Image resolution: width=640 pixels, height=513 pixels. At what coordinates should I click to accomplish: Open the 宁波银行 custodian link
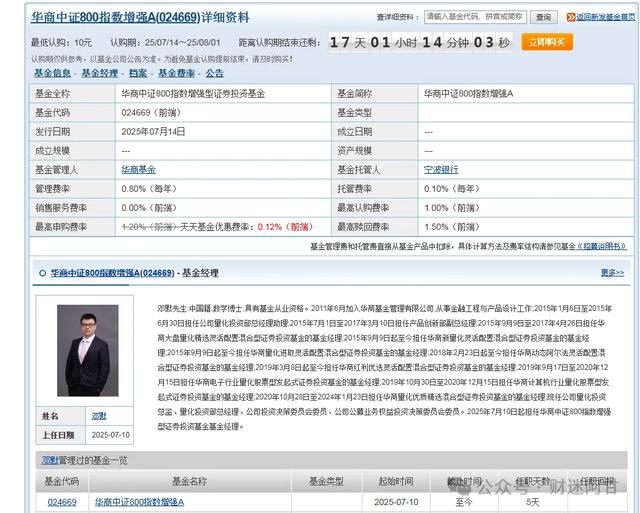441,170
